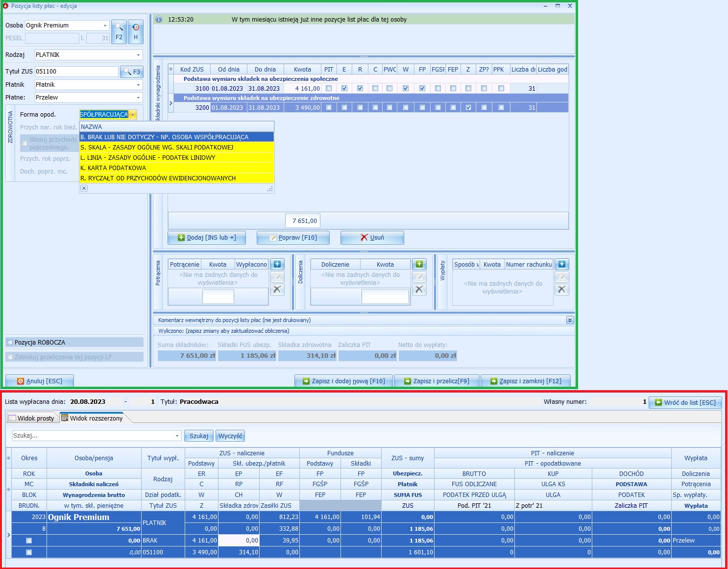This screenshot has width=728, height=569.
Task: Click the Anuluj [ESC] button
Action: click(x=40, y=381)
